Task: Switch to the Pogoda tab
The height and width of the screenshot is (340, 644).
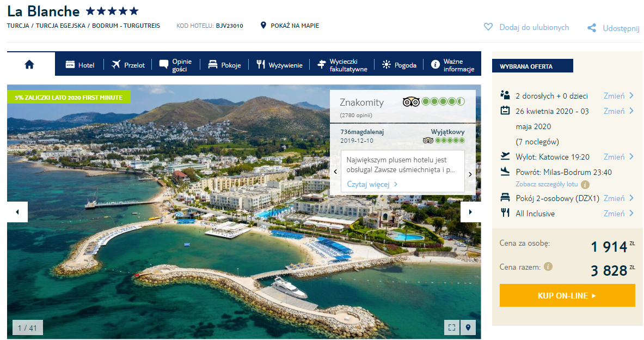Action: tap(399, 65)
